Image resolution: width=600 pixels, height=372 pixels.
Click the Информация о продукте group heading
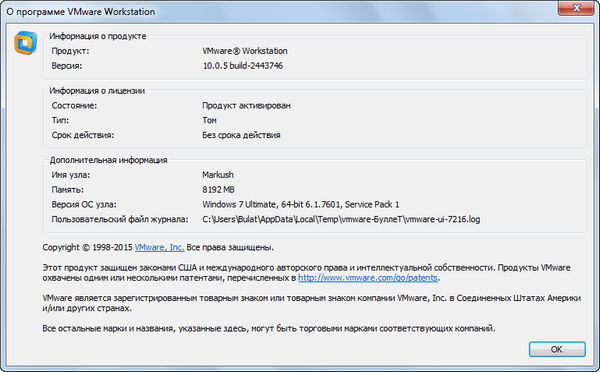point(98,36)
